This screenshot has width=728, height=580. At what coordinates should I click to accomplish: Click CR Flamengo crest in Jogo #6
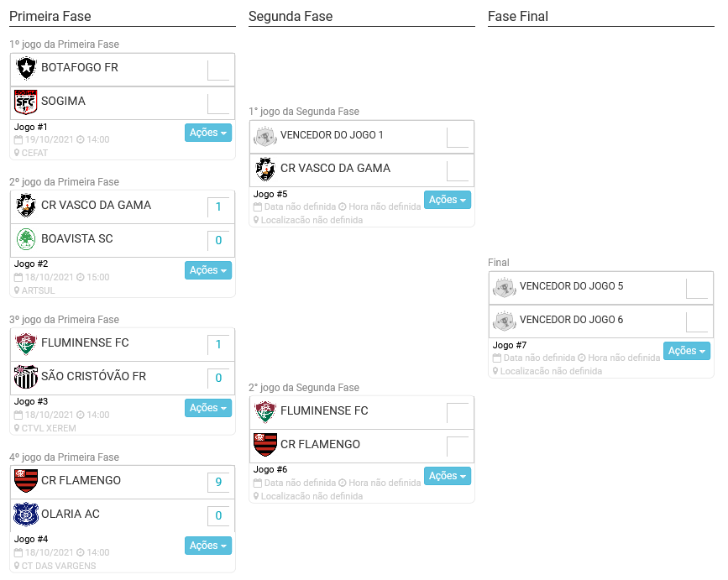point(265,445)
